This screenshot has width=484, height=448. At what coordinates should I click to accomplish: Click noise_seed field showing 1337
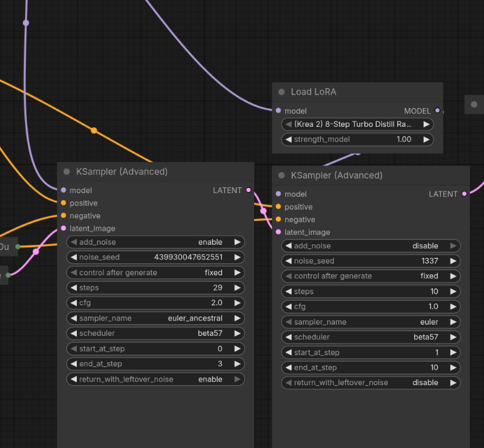pos(371,261)
